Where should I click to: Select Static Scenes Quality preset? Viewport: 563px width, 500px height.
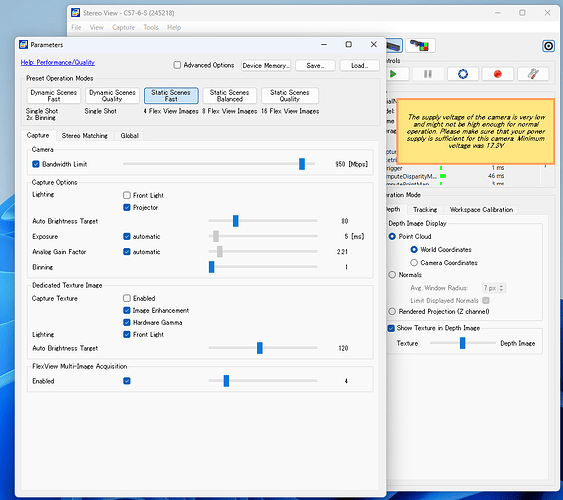[290, 96]
